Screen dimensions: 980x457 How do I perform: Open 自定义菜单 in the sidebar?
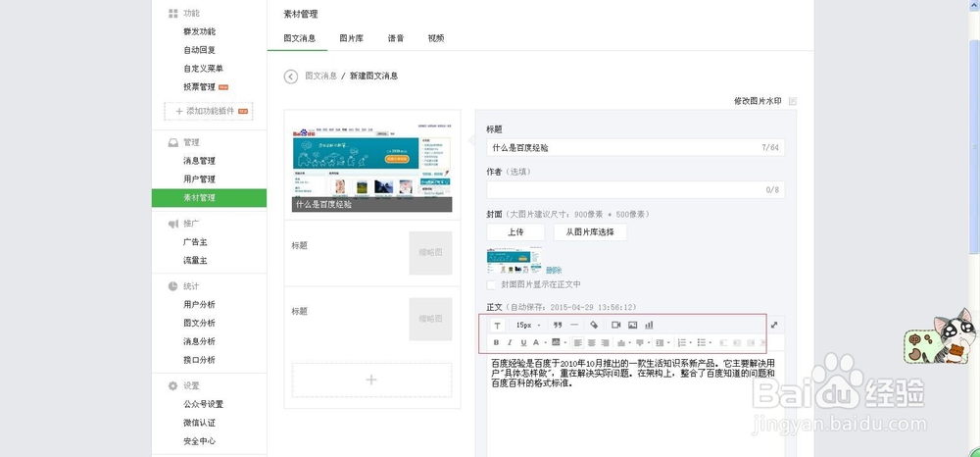203,68
